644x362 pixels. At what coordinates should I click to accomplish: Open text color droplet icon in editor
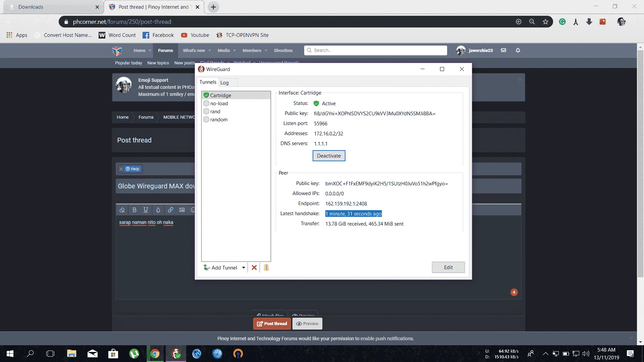[158, 210]
